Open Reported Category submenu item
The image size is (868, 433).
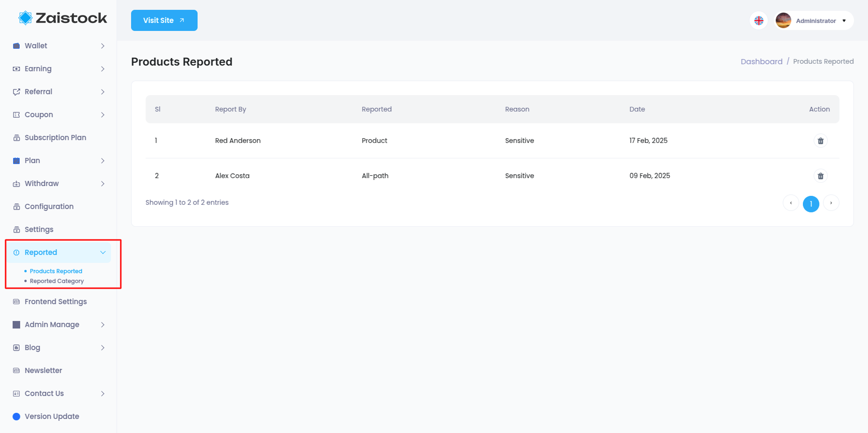click(x=57, y=281)
